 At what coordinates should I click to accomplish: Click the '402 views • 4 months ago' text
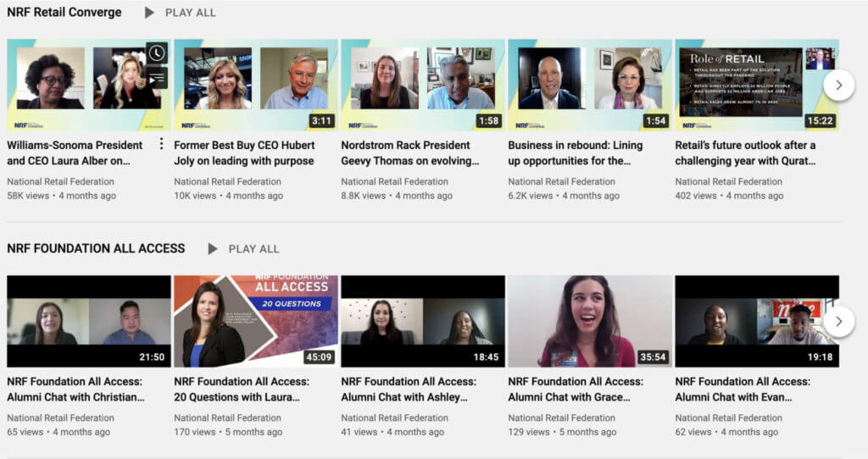729,196
